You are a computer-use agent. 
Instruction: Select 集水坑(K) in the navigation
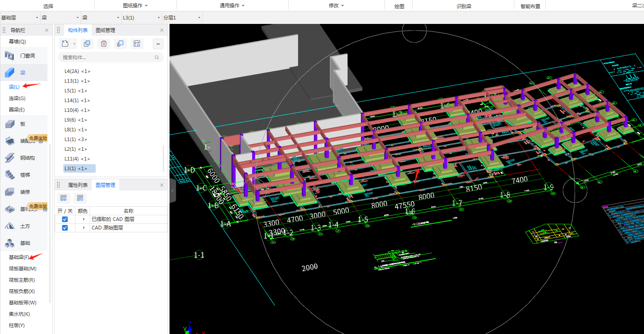(x=19, y=314)
